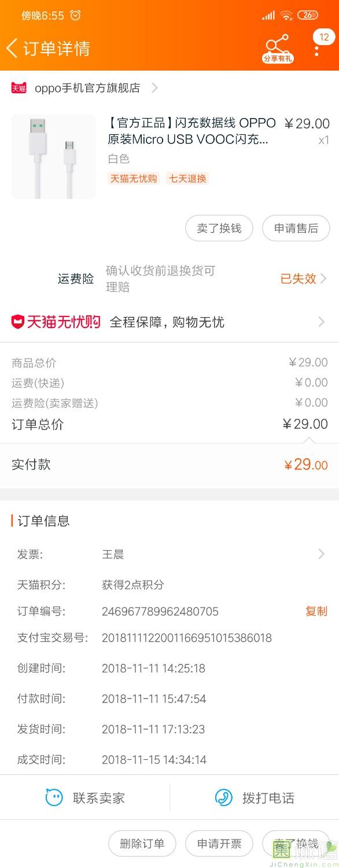339x868 pixels.
Task: Click the 卖了换钱 button under the product
Action: [219, 229]
